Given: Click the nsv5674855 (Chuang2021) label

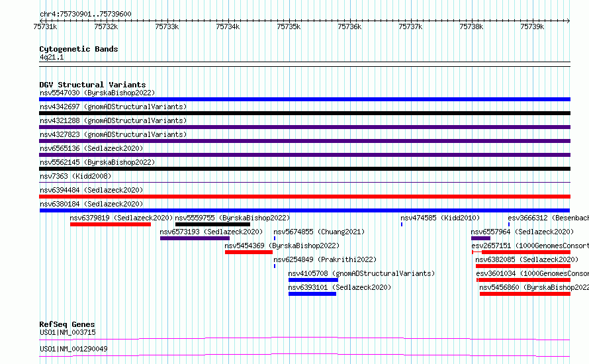Looking at the screenshot, I should (x=319, y=232).
